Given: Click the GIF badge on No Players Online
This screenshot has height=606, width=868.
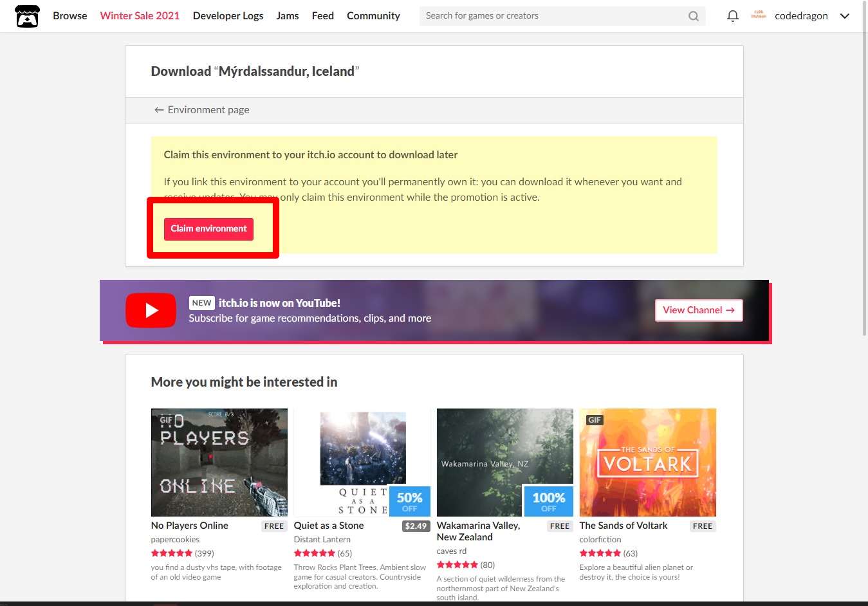Looking at the screenshot, I should point(166,419).
